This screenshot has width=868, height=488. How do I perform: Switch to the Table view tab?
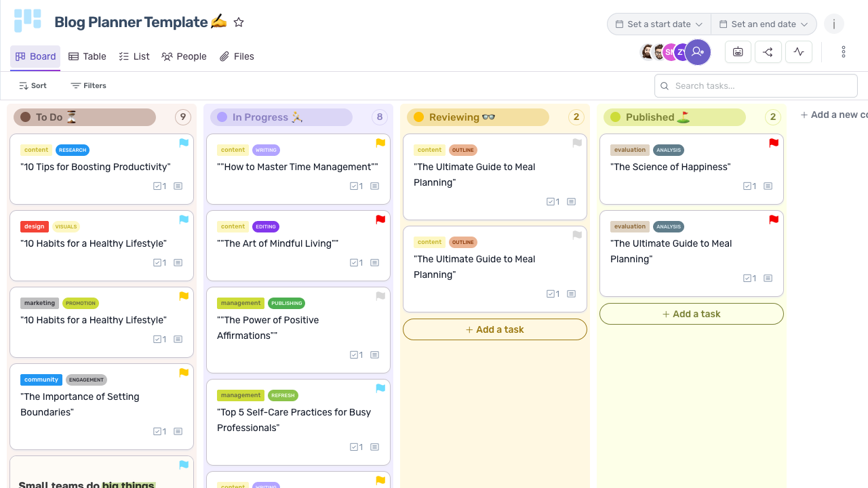[x=87, y=56]
